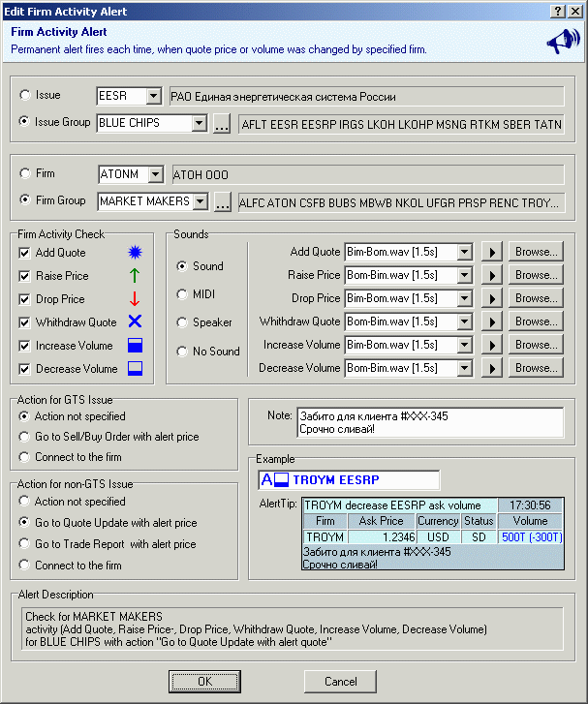
Task: Select the single Issue radio button
Action: [25, 96]
